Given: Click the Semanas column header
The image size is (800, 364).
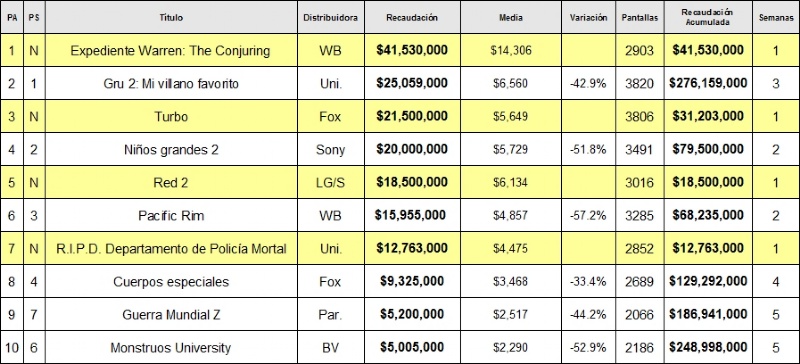Looking at the screenshot, I should (776, 17).
